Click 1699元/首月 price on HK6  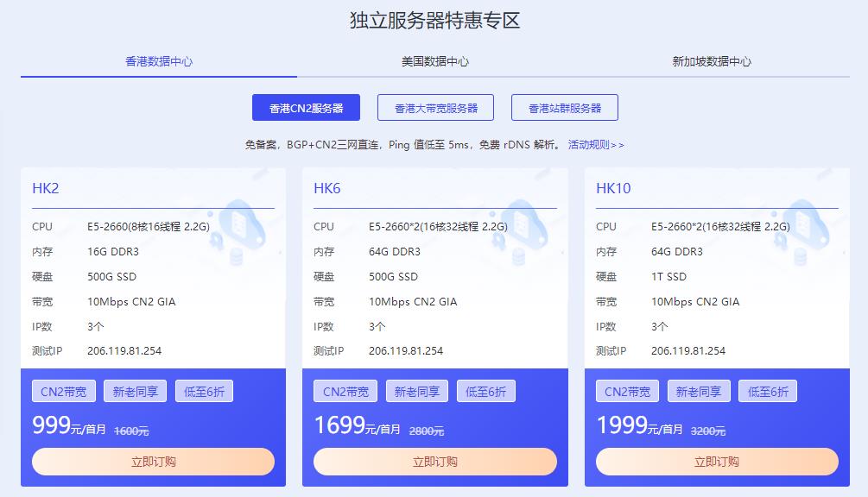(357, 425)
